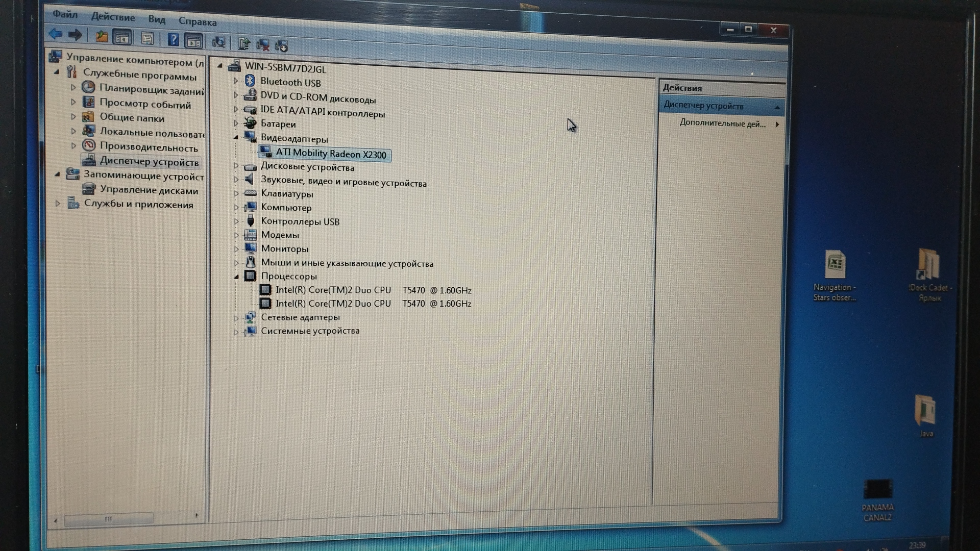Expand the Сетевые адаптеры node
Image resolution: width=980 pixels, height=551 pixels.
pos(236,318)
